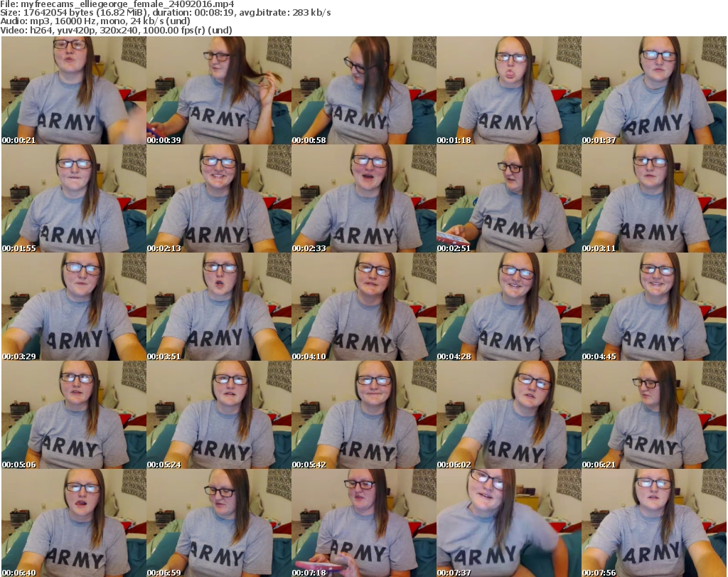Viewport: 728px width, 577px height.
Task: Select the thumbnail timestamped 00:06:21
Action: tap(654, 414)
